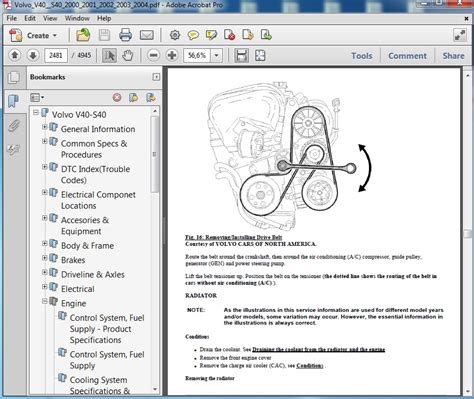Open the Create dropdown menu
Image resolution: width=474 pixels, height=399 pixels.
pos(33,35)
